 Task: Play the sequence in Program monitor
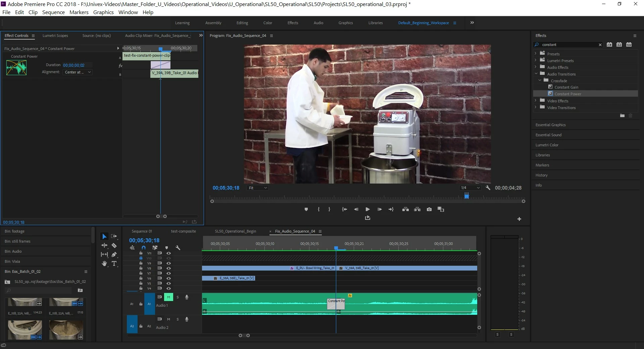coord(367,209)
